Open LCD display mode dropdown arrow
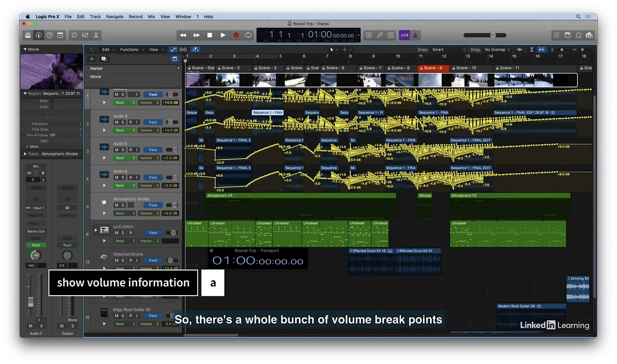 pyautogui.click(x=359, y=35)
